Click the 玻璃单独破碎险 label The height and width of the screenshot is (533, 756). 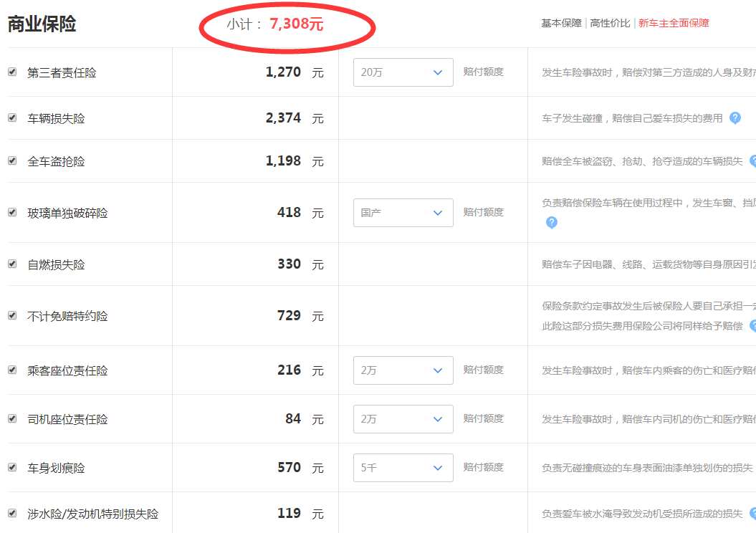point(67,213)
